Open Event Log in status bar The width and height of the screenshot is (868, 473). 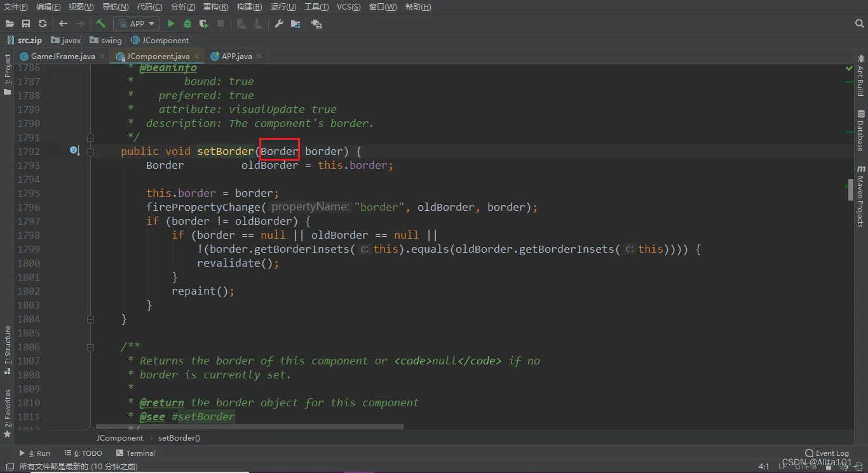point(827,453)
